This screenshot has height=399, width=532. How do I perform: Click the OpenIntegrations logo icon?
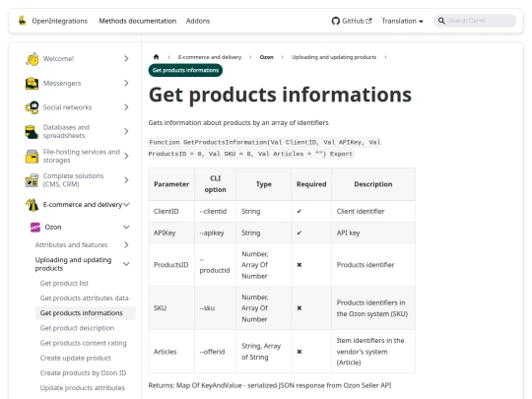23,21
